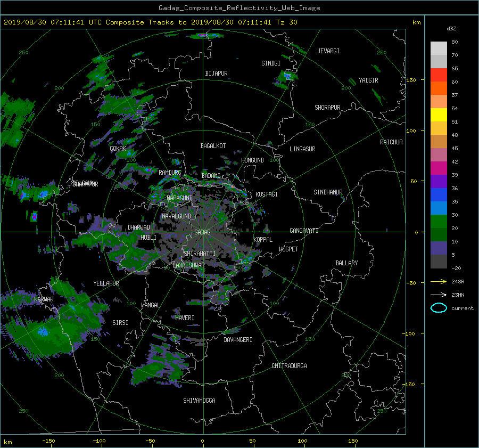Click the DAVANGERI city label
Viewport: 479px width, 448px height.
pos(238,340)
